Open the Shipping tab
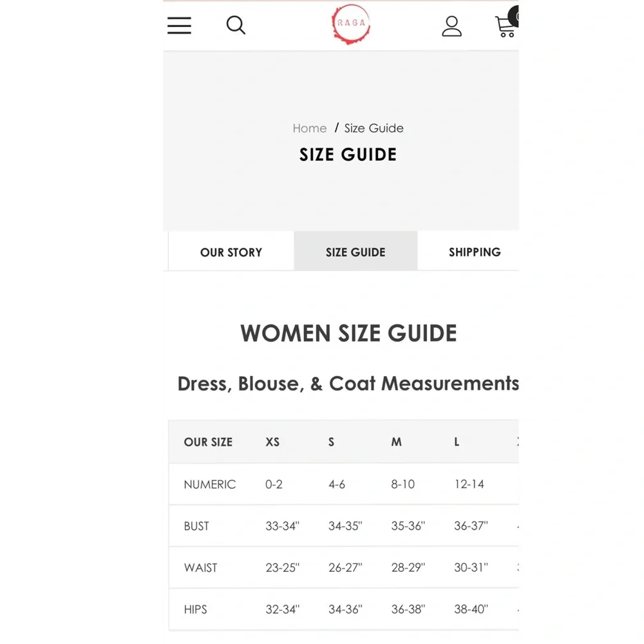This screenshot has width=644, height=644. click(x=474, y=252)
